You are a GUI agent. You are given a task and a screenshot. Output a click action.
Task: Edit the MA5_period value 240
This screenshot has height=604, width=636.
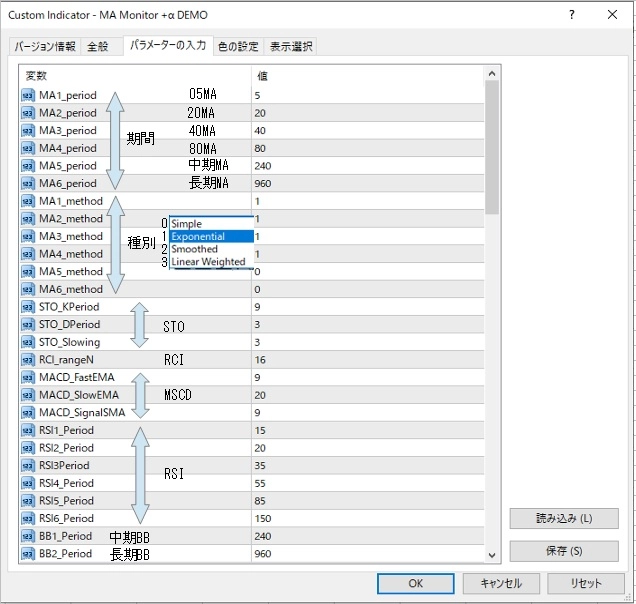[x=367, y=166]
